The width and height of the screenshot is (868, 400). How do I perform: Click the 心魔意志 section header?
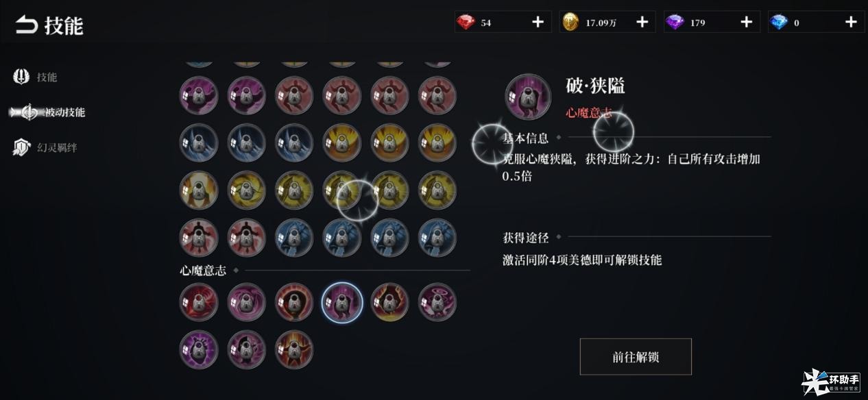click(203, 271)
